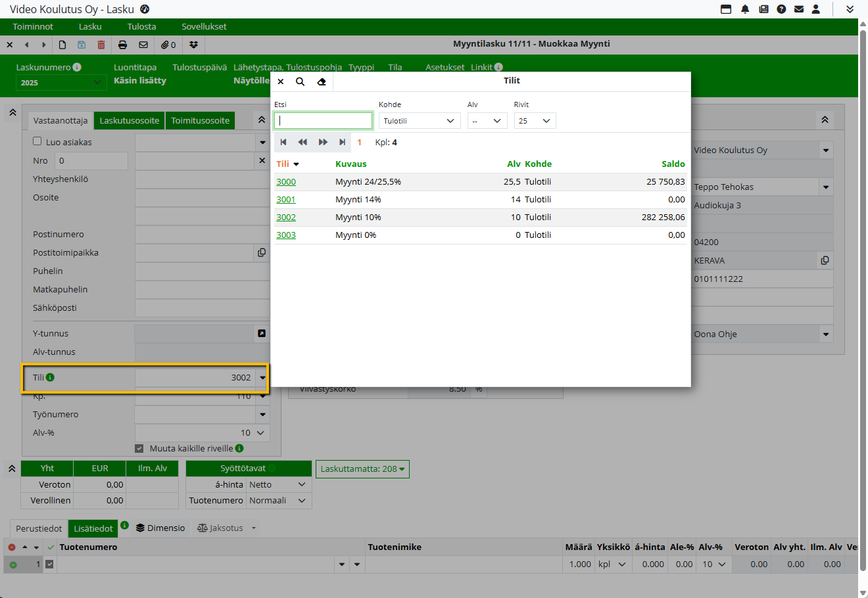Screen dimensions: 868x598
Task: Open the Tulosta menu
Action: 141,27
